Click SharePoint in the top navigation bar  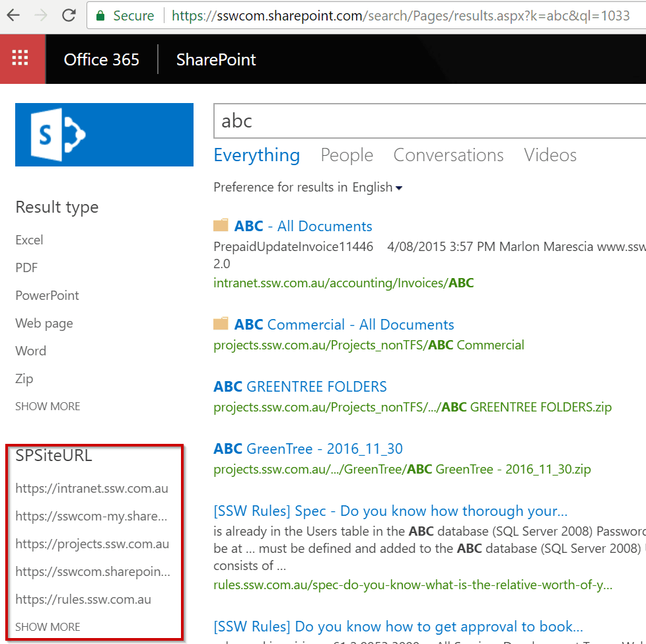tap(216, 59)
